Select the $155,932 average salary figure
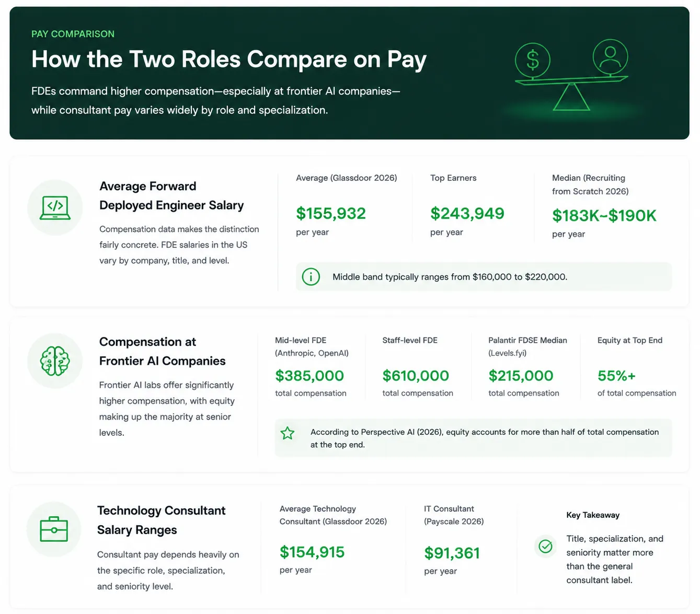 tap(331, 213)
